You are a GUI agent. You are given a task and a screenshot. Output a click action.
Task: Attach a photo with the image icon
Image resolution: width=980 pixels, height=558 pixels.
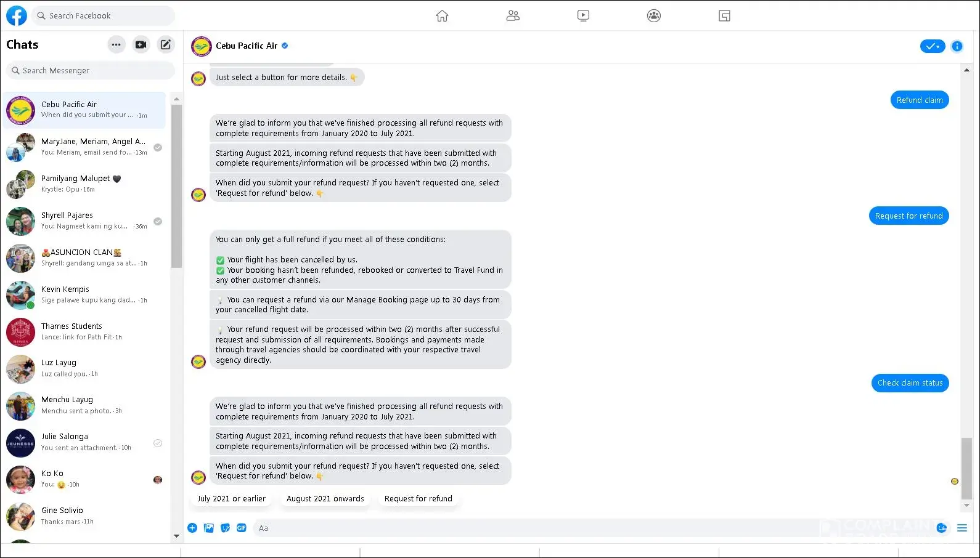coord(209,528)
